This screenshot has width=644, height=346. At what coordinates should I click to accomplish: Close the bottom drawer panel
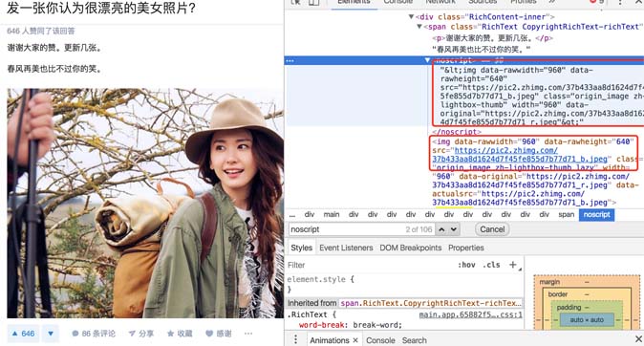click(x=638, y=339)
